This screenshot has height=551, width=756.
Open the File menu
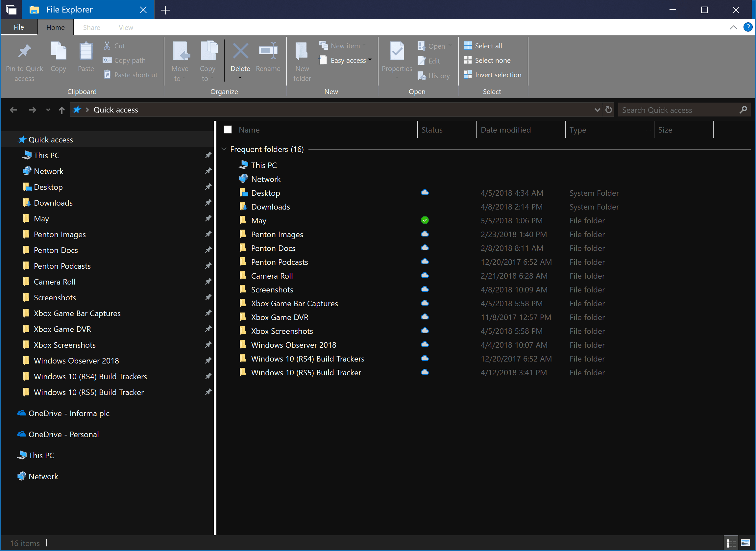coord(19,27)
